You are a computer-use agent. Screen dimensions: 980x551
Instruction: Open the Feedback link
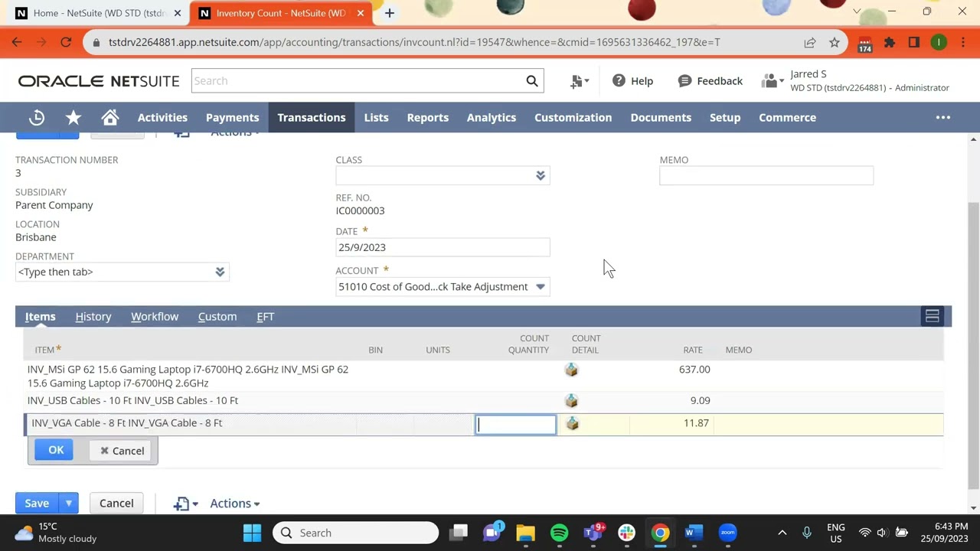pos(710,81)
